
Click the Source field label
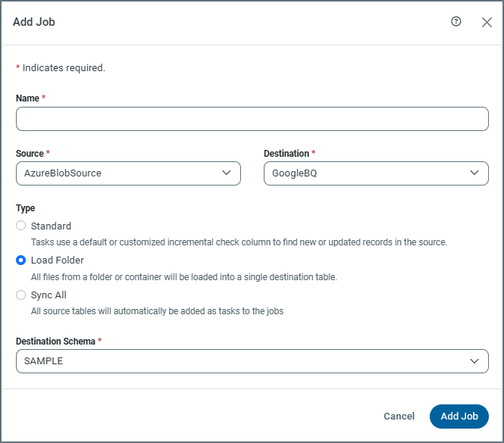[30, 154]
